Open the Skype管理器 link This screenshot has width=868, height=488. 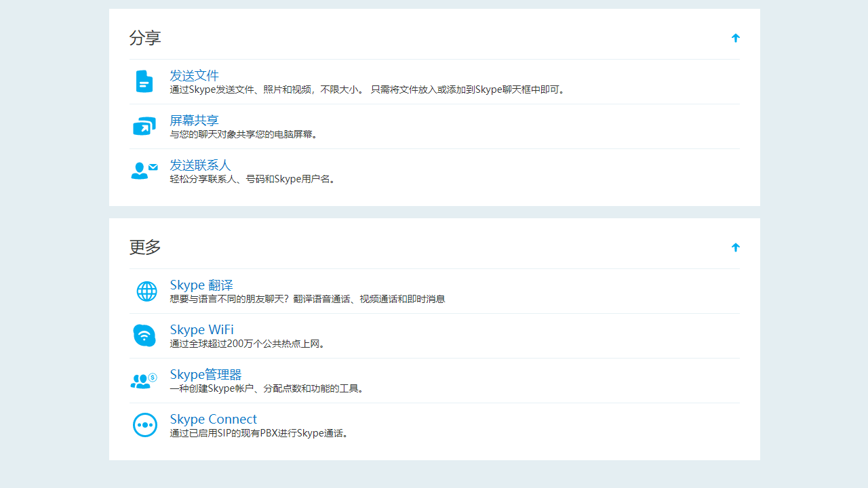205,374
